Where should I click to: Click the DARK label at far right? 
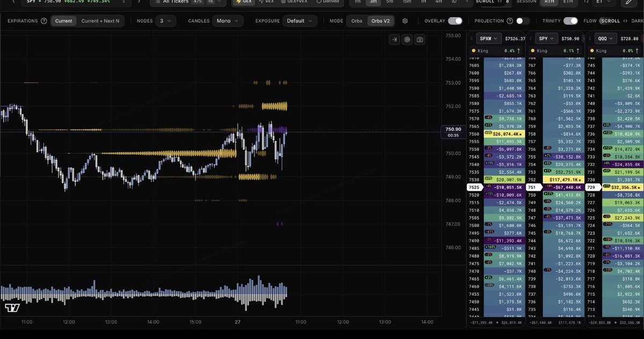click(637, 21)
